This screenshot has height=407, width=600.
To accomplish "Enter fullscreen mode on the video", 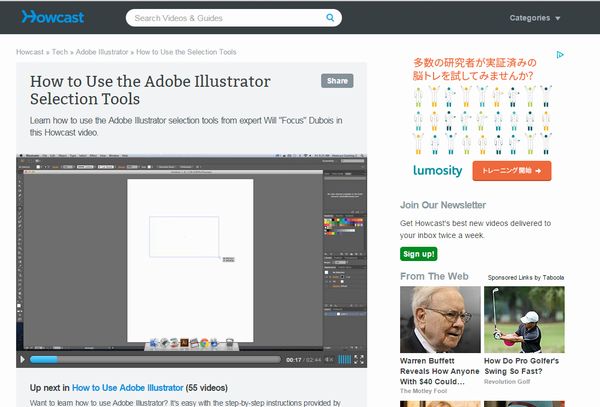I will pyautogui.click(x=359, y=360).
